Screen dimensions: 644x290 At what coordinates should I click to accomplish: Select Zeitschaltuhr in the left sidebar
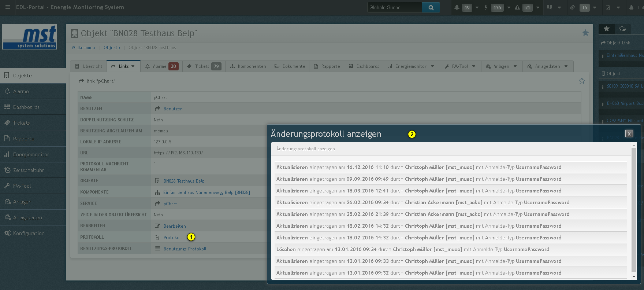click(x=33, y=170)
